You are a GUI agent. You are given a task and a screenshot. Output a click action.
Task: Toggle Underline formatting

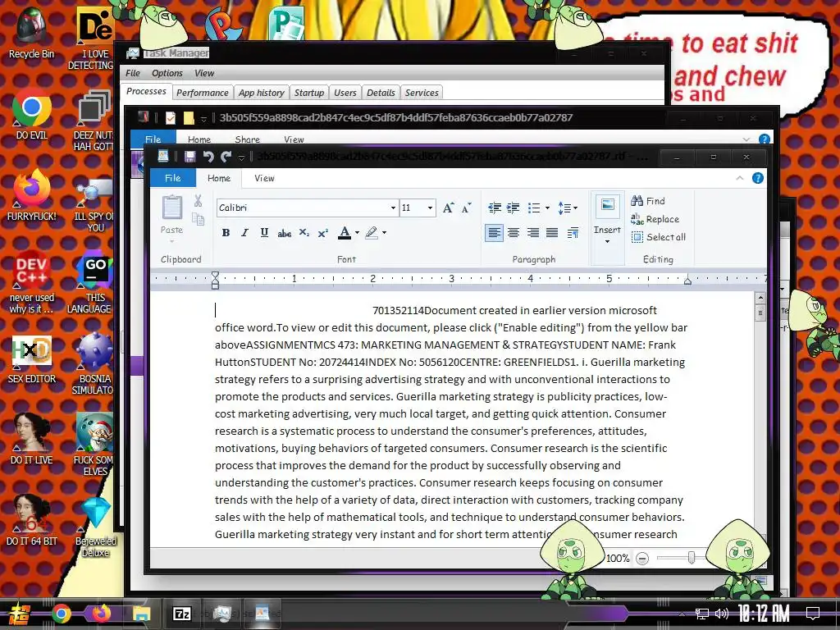(x=264, y=232)
